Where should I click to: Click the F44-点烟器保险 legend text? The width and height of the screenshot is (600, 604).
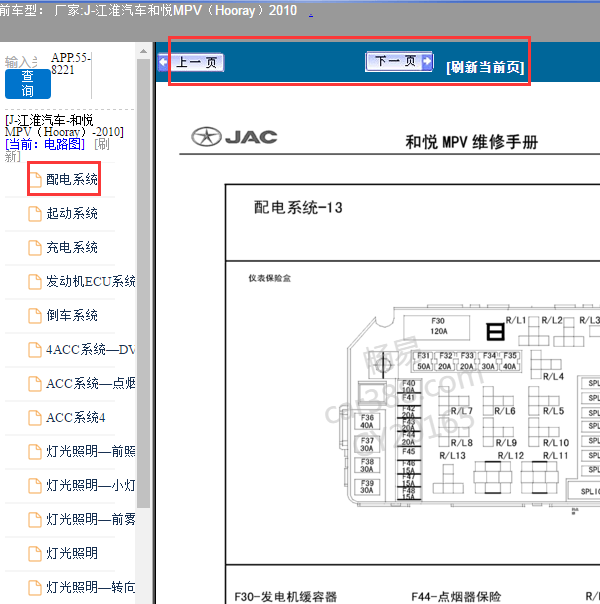coord(456,597)
